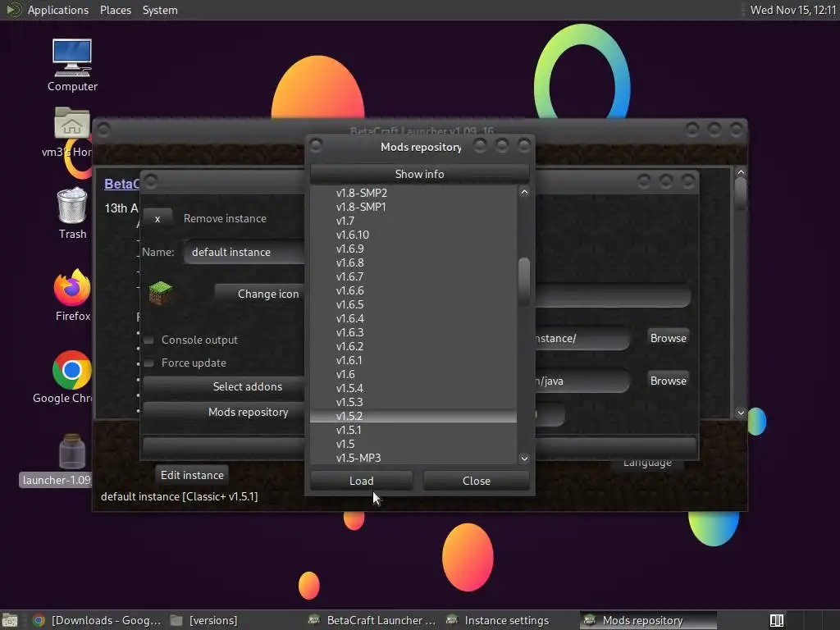
Task: Click Browse next to the java path
Action: [x=668, y=381]
